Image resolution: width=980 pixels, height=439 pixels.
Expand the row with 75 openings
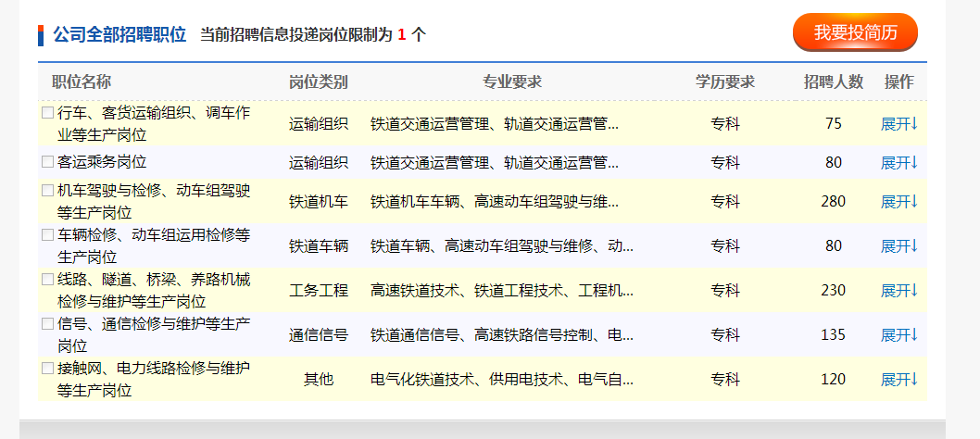tap(898, 124)
